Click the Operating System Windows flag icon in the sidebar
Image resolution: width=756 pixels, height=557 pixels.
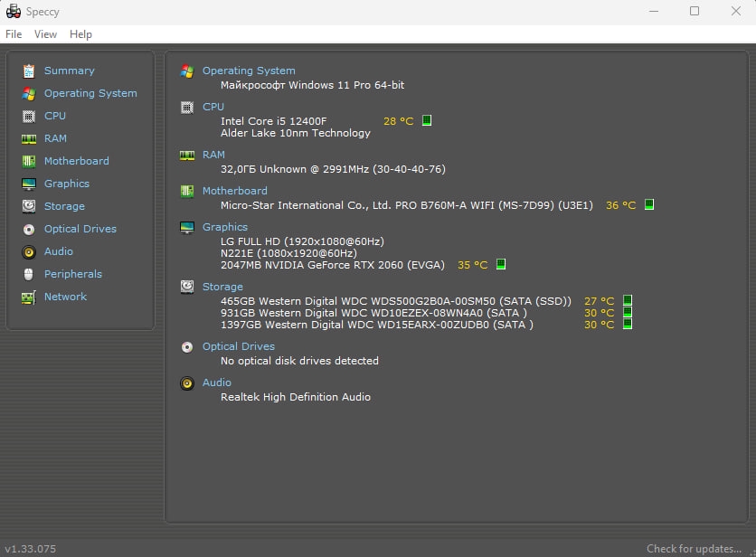click(29, 93)
